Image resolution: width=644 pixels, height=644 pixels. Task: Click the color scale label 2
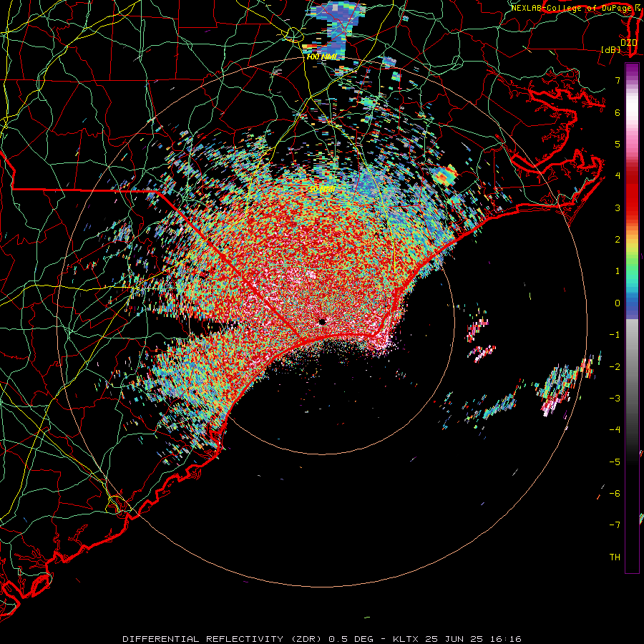(x=618, y=240)
